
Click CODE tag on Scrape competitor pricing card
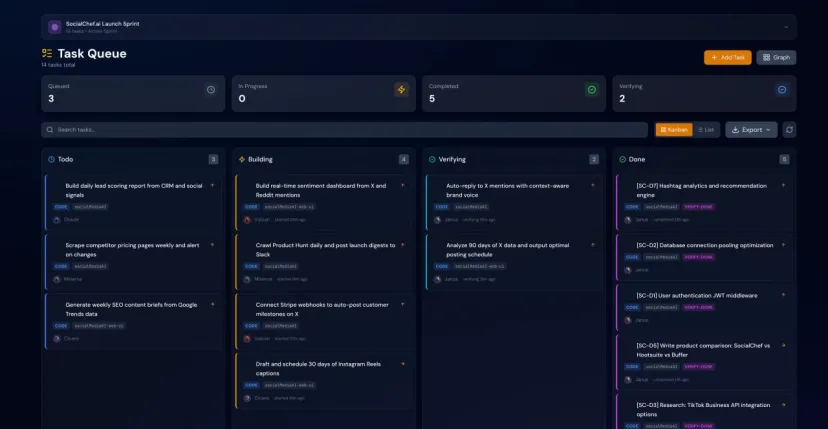click(x=61, y=266)
